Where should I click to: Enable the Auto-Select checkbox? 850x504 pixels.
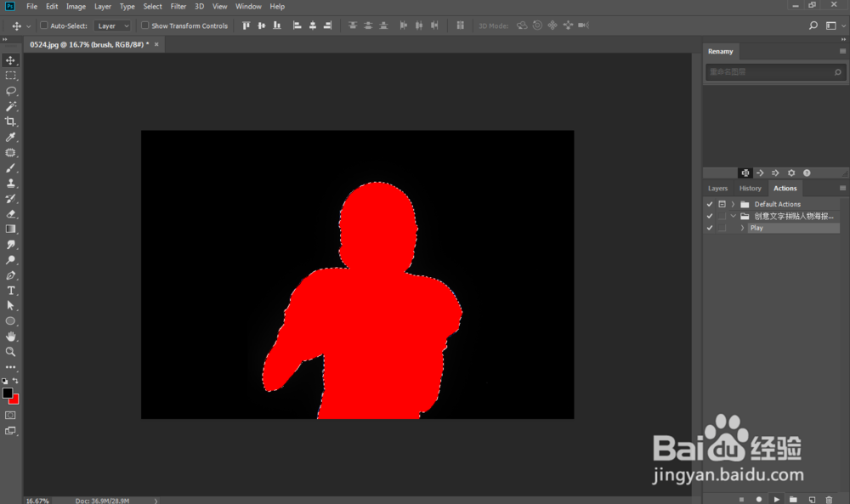(44, 25)
